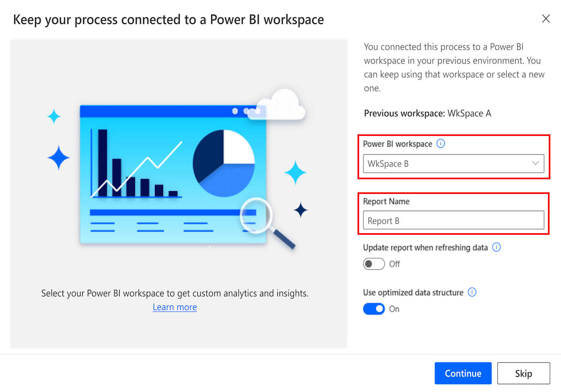
Task: Click the pie chart graphic in illustration
Action: pyautogui.click(x=224, y=163)
